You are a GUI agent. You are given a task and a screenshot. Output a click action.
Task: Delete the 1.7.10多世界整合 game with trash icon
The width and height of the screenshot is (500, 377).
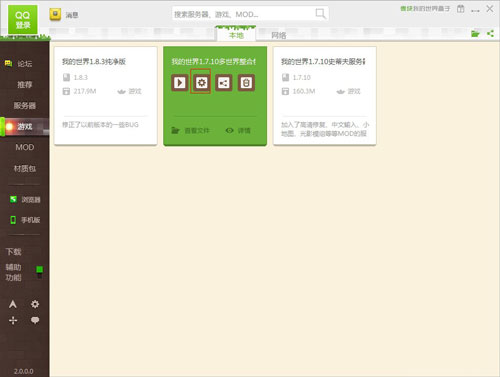coord(246,83)
